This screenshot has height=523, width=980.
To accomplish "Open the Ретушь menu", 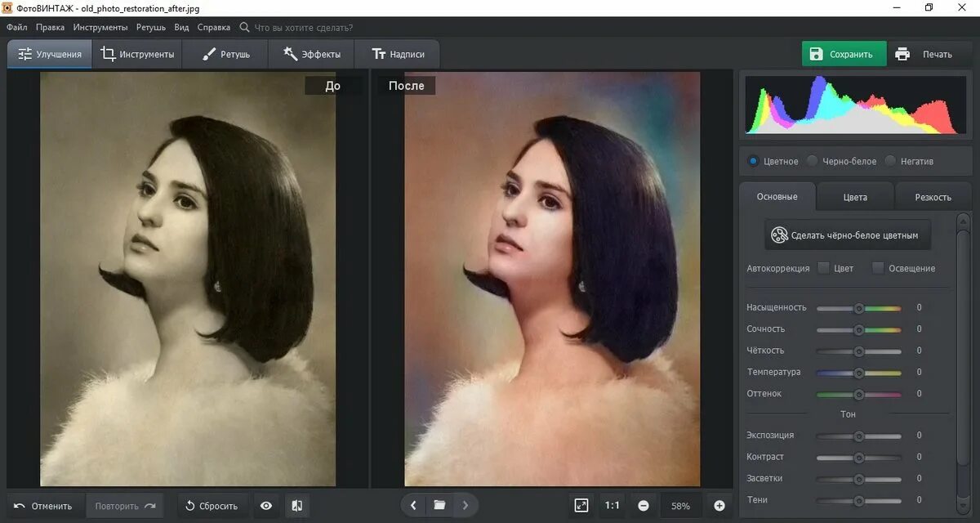I will coord(151,27).
